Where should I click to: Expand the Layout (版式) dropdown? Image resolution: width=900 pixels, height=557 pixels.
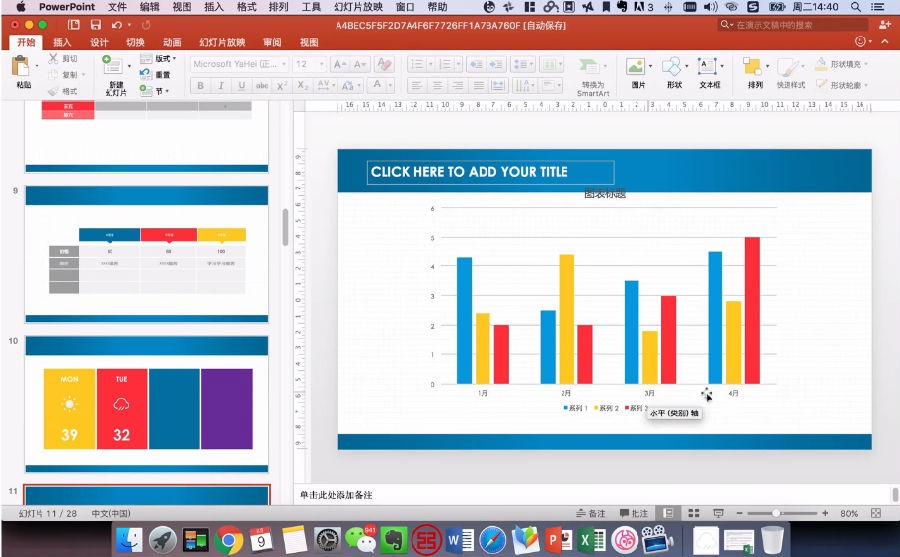[159, 59]
